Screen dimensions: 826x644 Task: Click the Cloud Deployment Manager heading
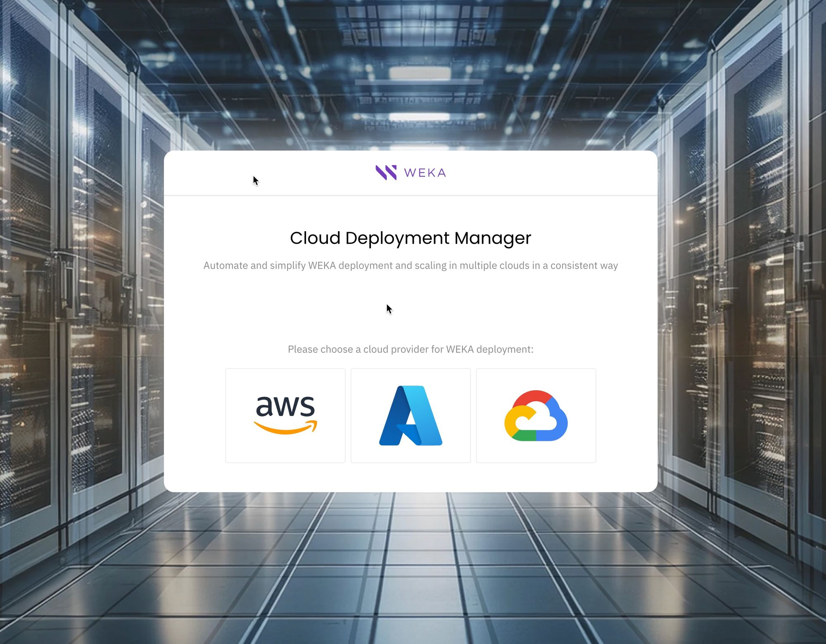(411, 238)
